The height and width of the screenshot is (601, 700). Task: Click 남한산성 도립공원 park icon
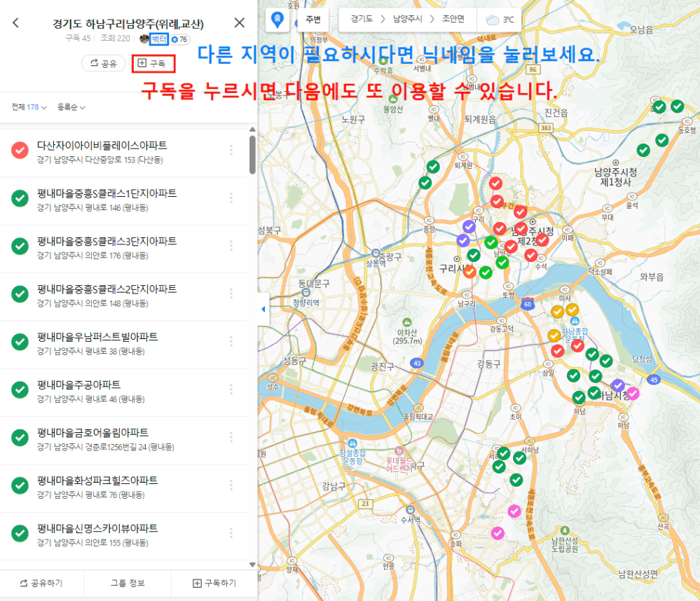565,530
